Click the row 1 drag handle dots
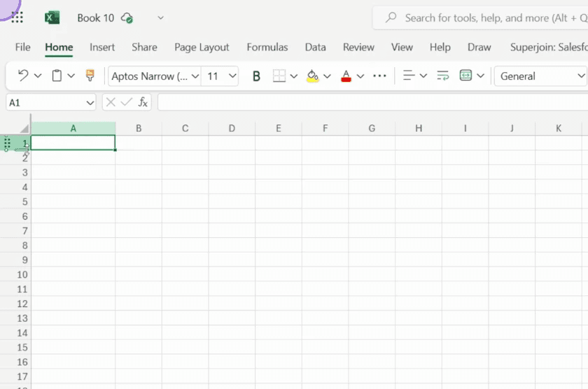 (7, 143)
